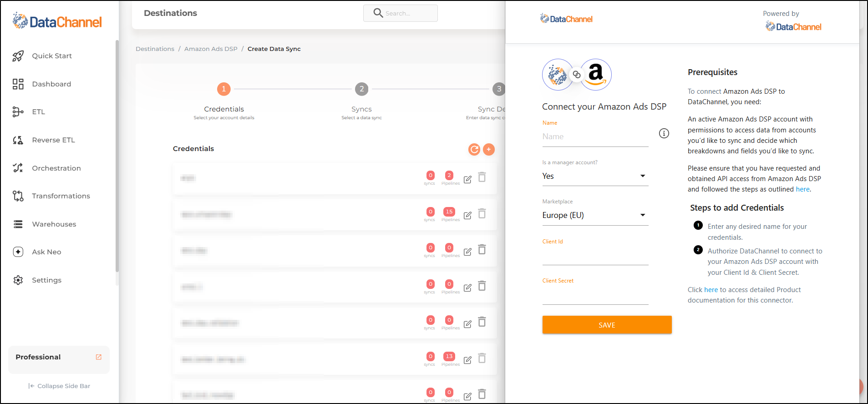Delete the credential with 15 pipelines
The width and height of the screenshot is (868, 404).
coord(482,213)
